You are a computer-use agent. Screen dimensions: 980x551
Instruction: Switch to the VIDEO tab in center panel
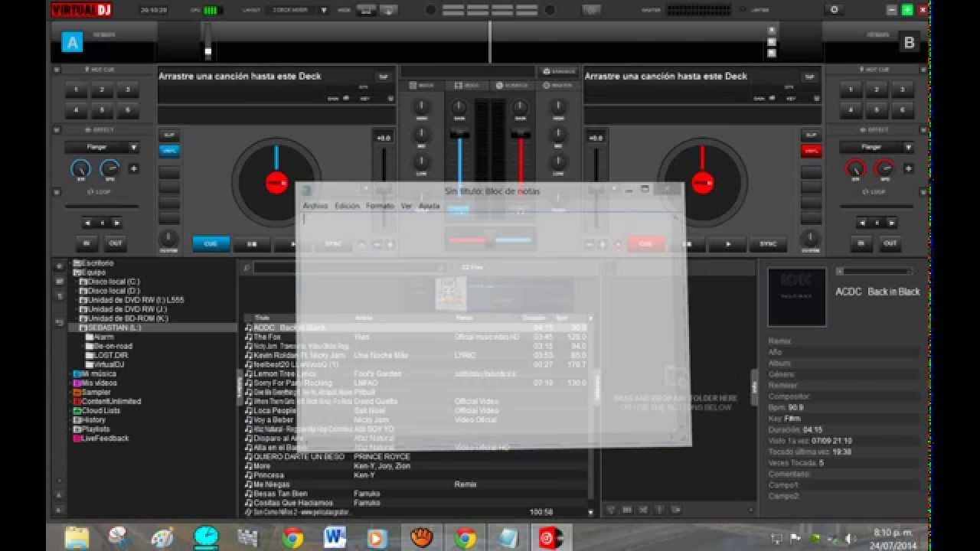click(465, 85)
